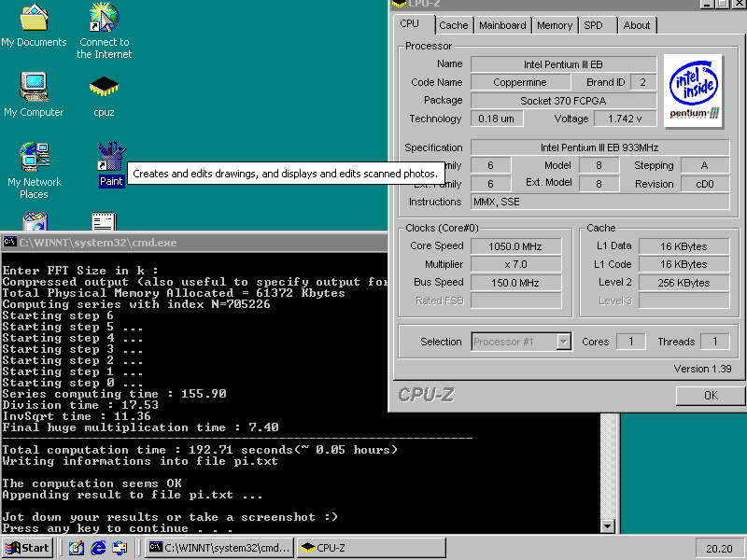Click the Name field Intel Pentium III EB
747x560 pixels.
click(x=563, y=64)
